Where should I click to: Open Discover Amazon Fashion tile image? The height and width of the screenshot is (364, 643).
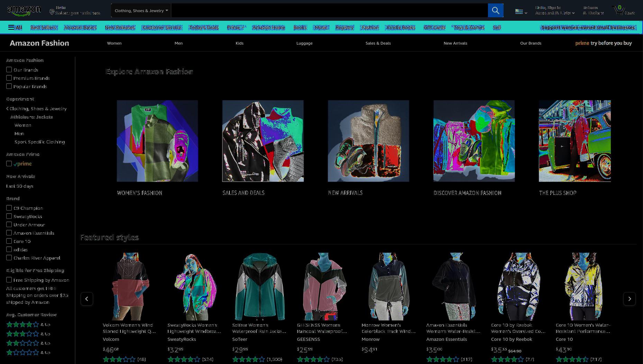(x=474, y=141)
